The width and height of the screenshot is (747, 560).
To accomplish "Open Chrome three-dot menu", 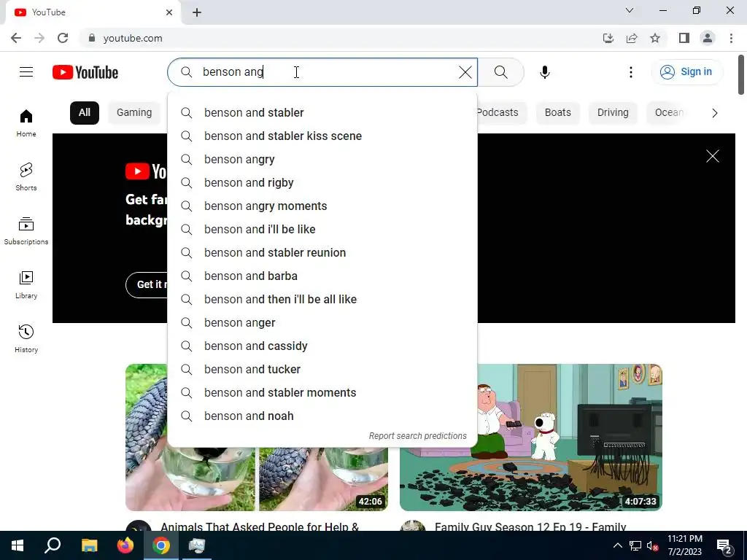I will 731,38.
